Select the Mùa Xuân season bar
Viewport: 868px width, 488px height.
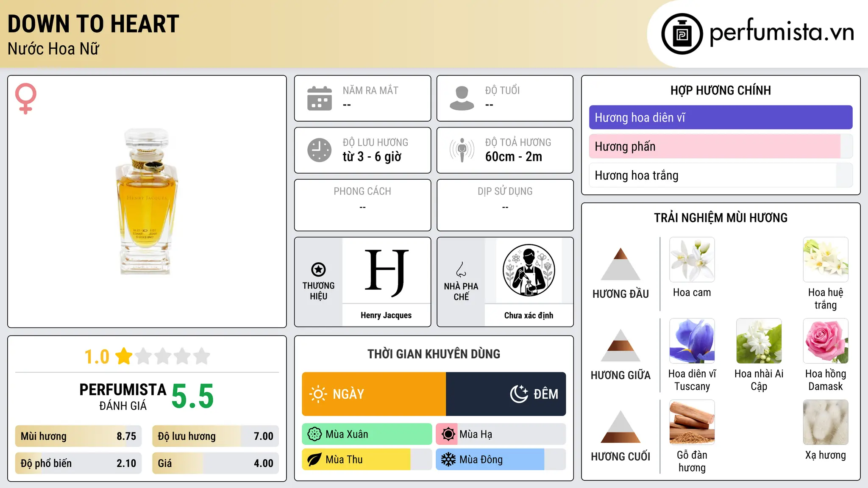pos(367,434)
